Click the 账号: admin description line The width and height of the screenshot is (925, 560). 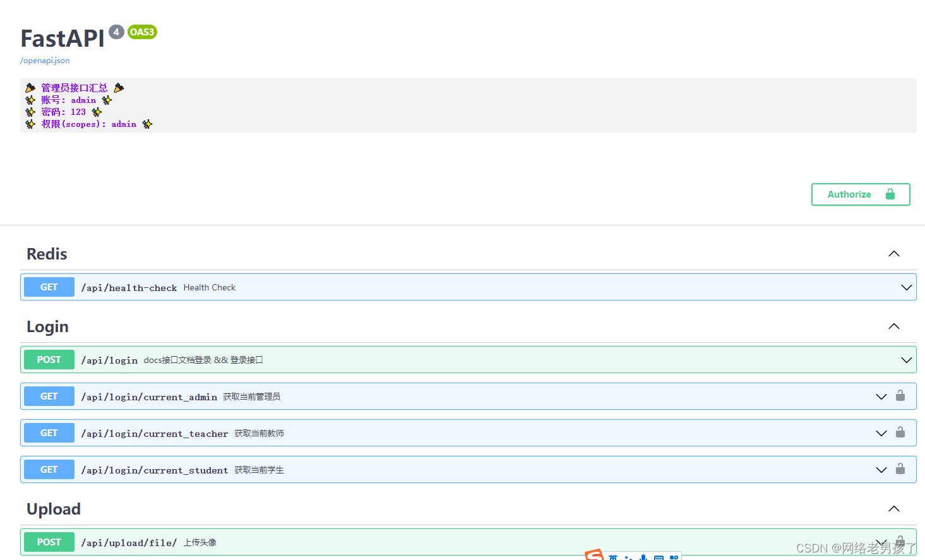click(69, 100)
